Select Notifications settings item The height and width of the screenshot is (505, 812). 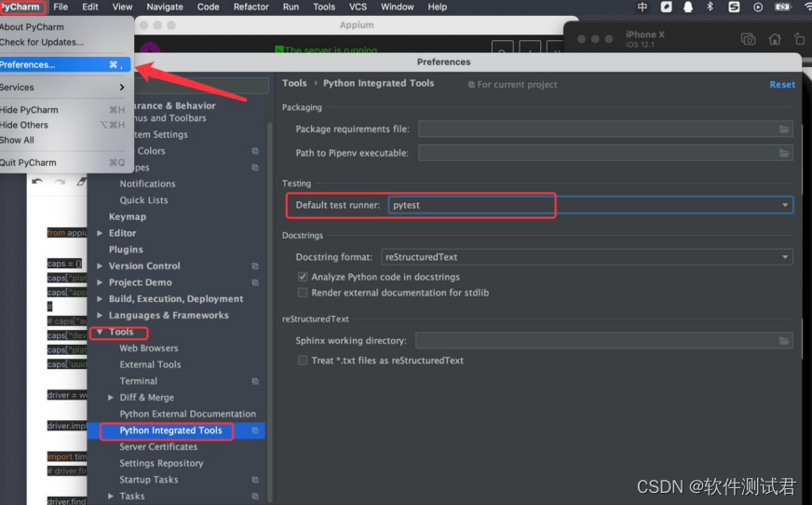(147, 184)
